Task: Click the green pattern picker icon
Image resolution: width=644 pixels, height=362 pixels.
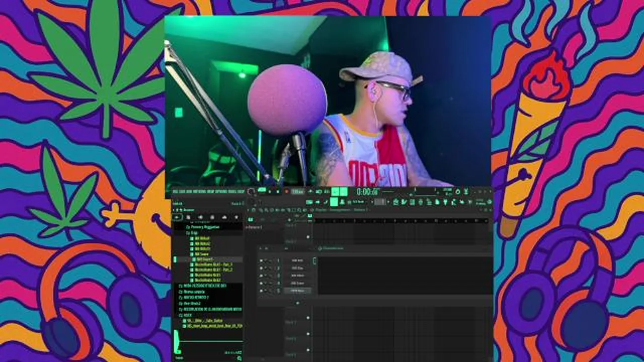Action: tap(250, 220)
